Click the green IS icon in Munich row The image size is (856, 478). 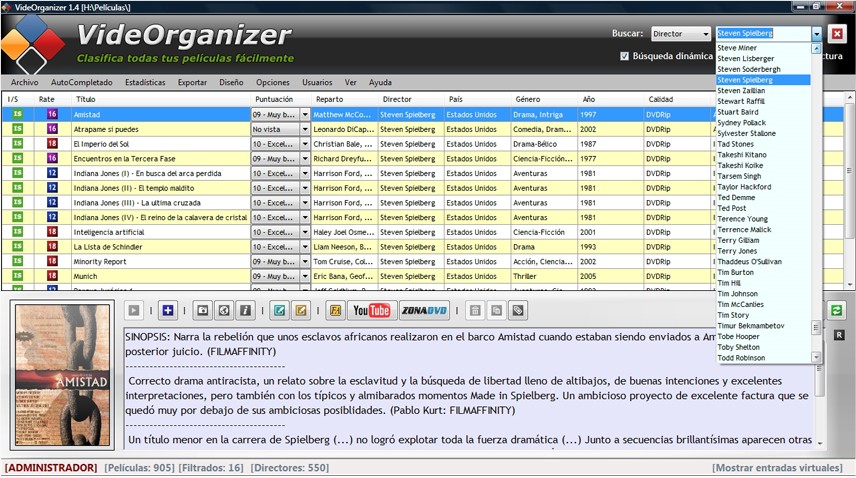(x=17, y=276)
